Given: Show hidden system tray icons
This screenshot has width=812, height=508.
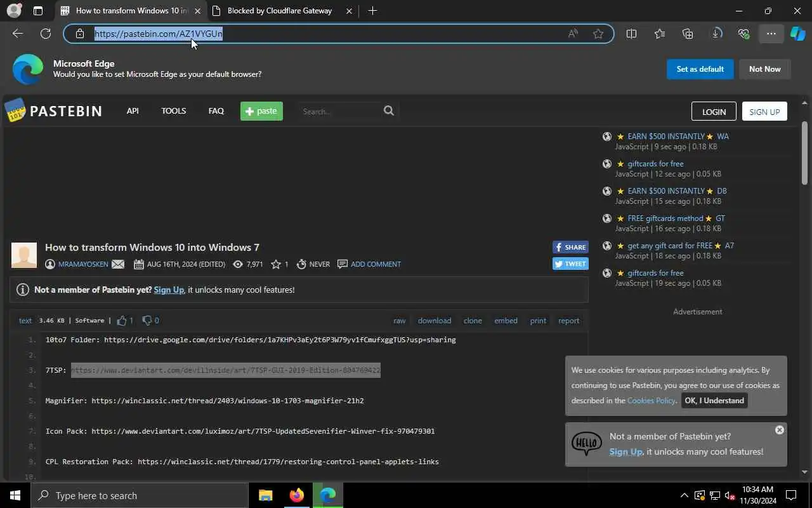Looking at the screenshot, I should (684, 495).
